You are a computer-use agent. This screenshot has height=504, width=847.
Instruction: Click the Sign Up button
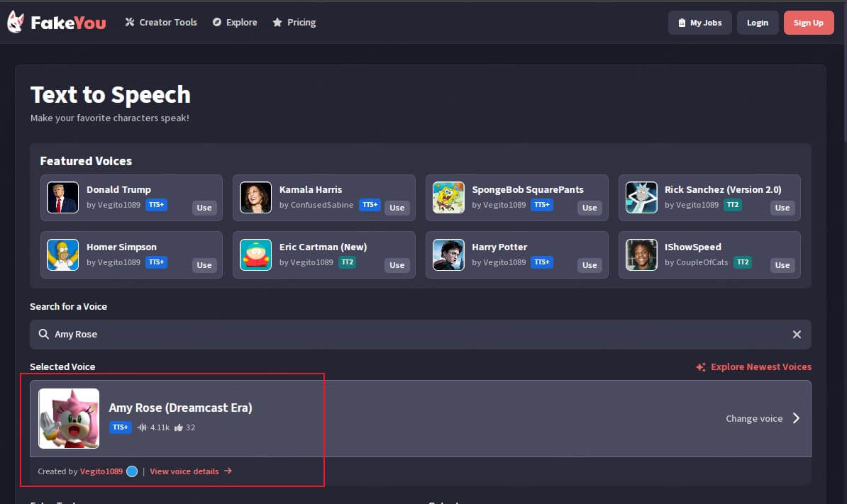[809, 23]
